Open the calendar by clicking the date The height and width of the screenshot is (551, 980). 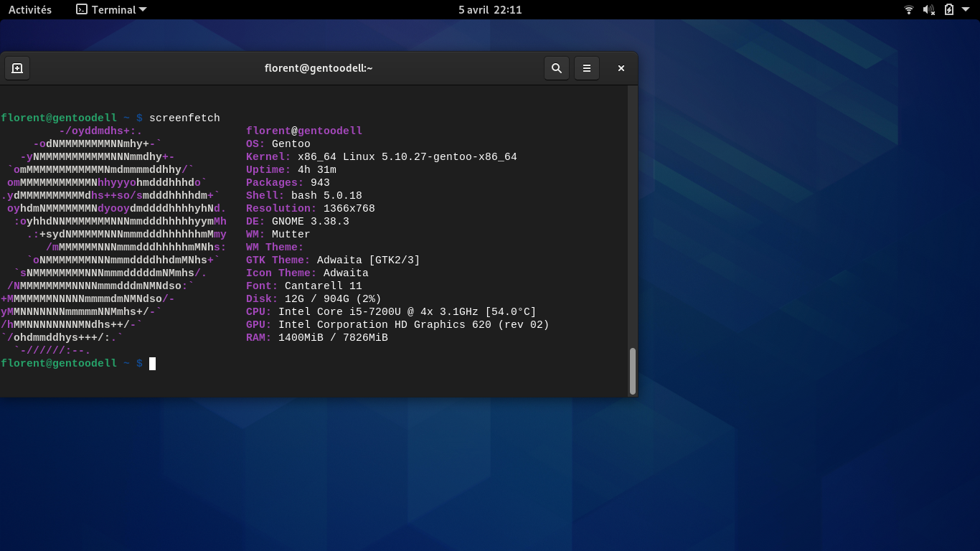coord(490,9)
